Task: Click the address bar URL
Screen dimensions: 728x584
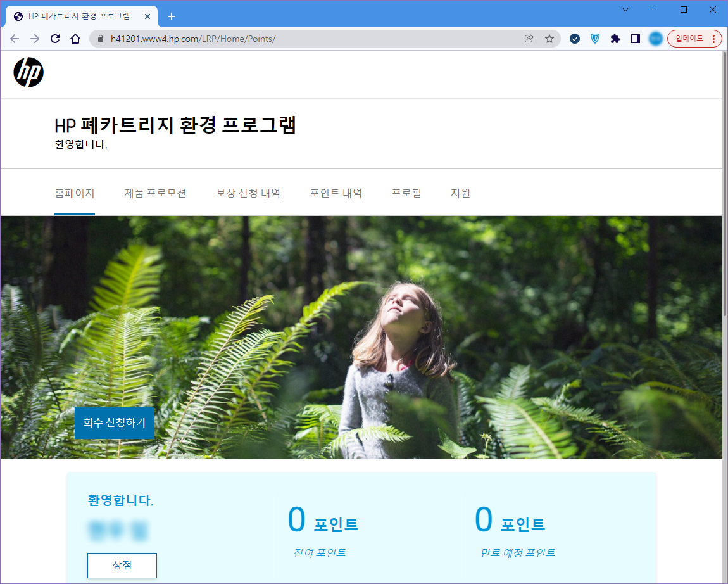Action: (x=193, y=39)
